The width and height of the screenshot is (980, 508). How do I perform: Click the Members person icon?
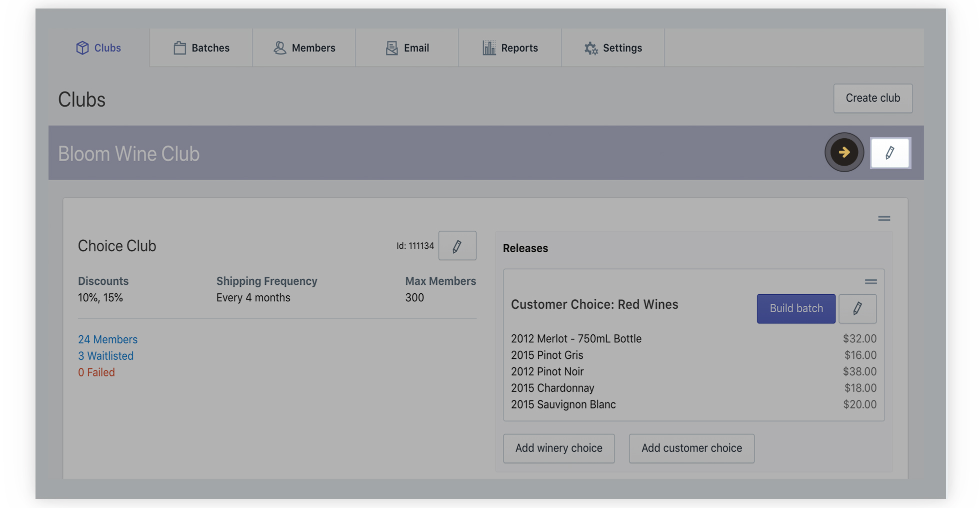click(x=280, y=48)
